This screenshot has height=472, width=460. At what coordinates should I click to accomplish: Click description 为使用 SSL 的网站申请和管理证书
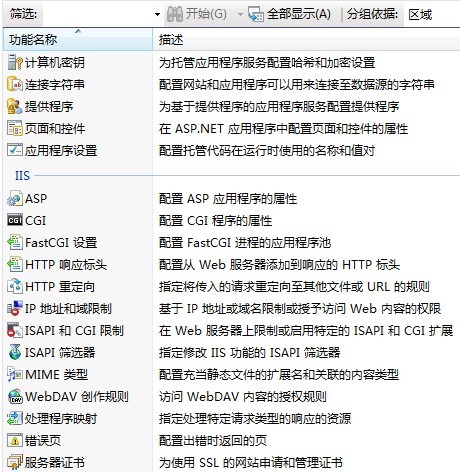(x=251, y=463)
